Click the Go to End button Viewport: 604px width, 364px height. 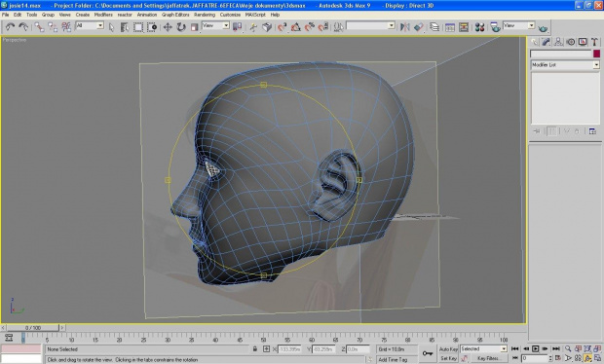[x=556, y=348]
